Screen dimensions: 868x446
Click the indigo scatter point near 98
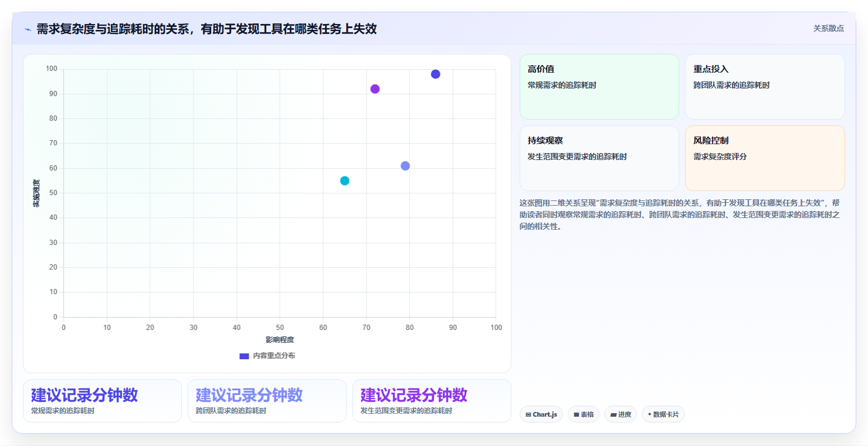[435, 74]
